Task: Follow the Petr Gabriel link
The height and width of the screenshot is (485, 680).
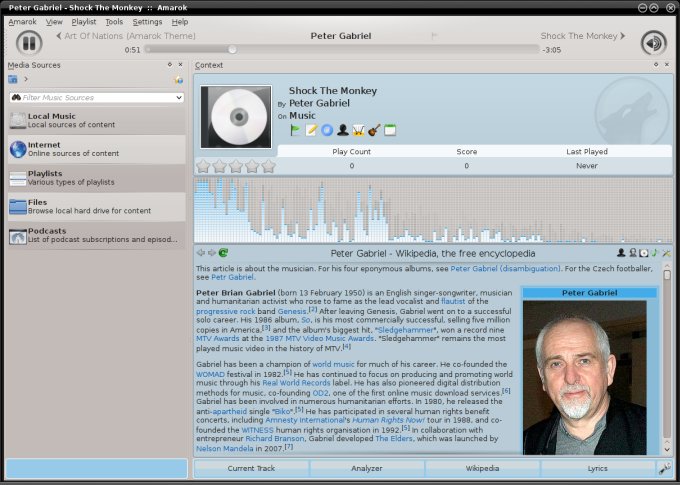Action: pyautogui.click(x=233, y=277)
